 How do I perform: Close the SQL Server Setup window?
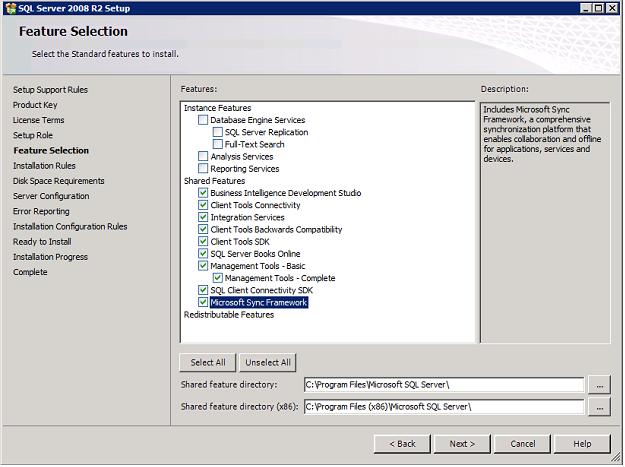click(612, 8)
